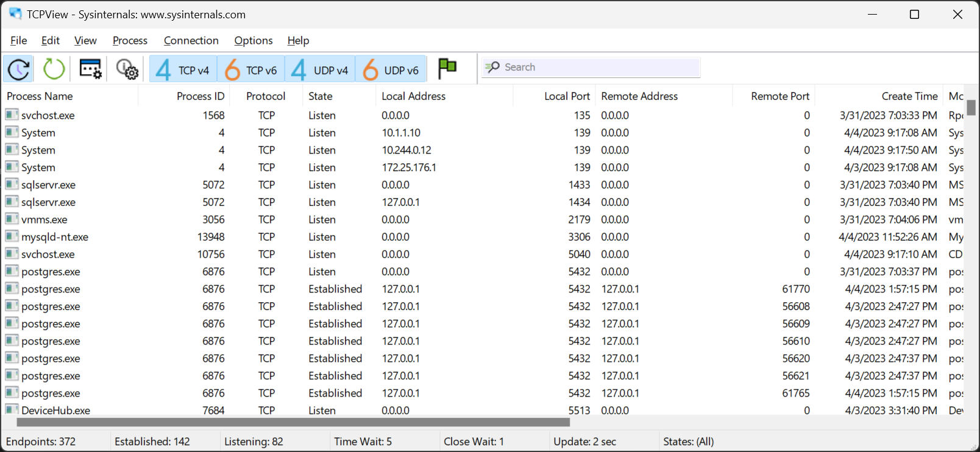Viewport: 980px width, 452px height.
Task: Open the Process menu
Action: pos(130,40)
